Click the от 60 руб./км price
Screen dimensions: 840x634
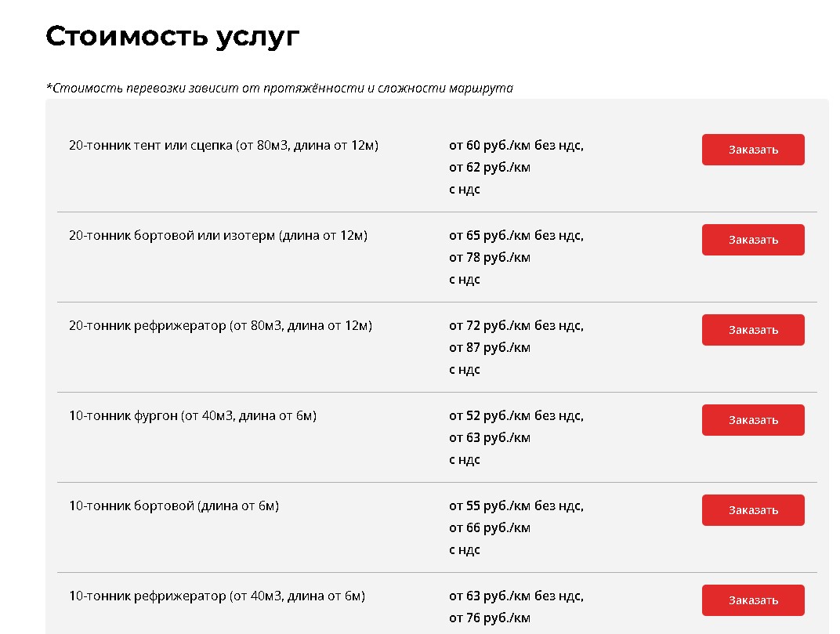tap(516, 145)
